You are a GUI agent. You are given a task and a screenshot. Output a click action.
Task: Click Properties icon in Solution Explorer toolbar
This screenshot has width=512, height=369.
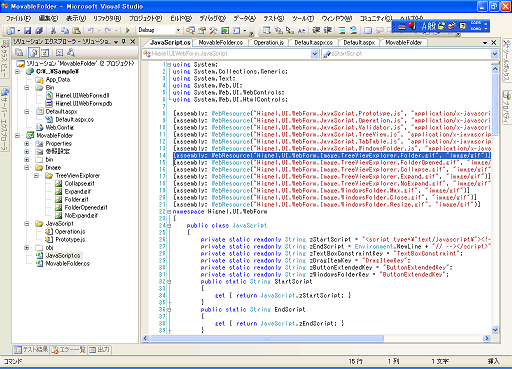[x=19, y=52]
